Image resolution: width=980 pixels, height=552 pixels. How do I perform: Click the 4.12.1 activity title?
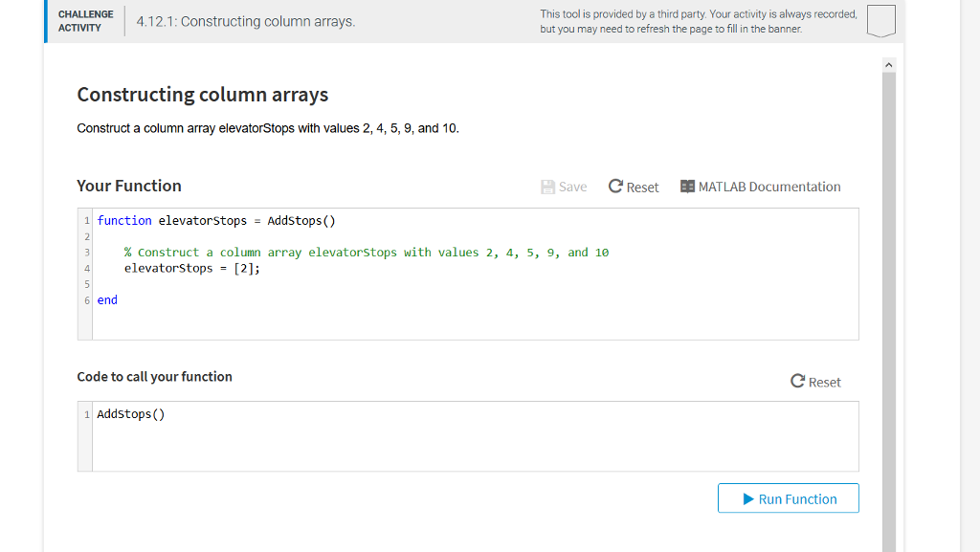(x=246, y=22)
